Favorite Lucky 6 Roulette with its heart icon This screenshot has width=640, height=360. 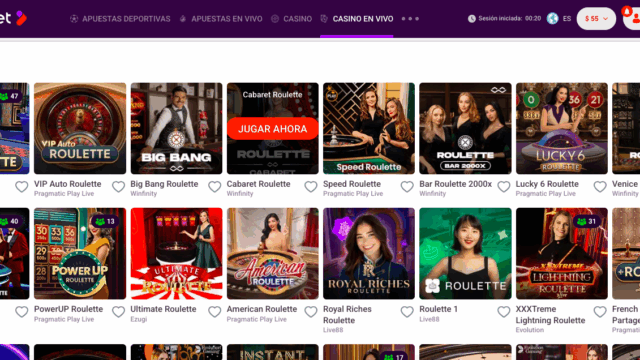point(600,187)
